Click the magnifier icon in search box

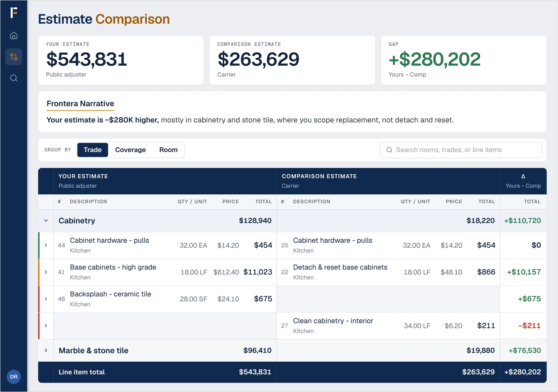tap(389, 150)
